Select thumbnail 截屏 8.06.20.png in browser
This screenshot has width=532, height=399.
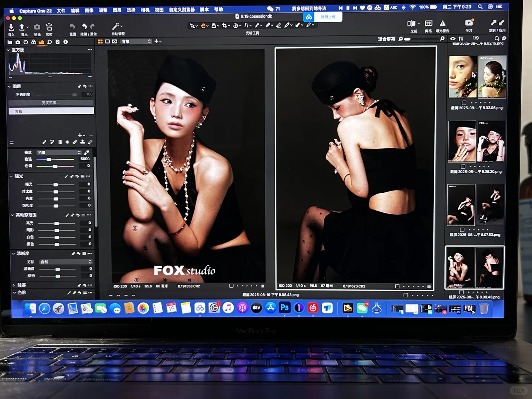click(x=476, y=141)
